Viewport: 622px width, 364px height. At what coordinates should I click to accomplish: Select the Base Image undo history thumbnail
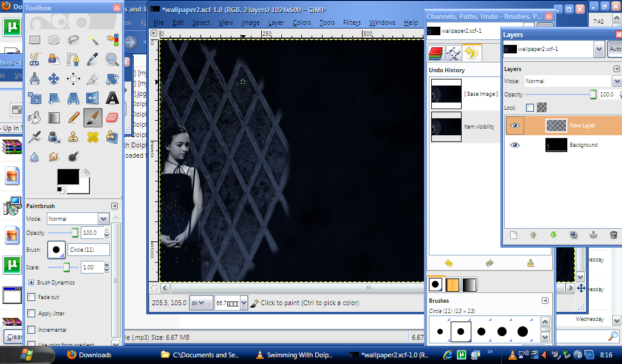point(446,94)
